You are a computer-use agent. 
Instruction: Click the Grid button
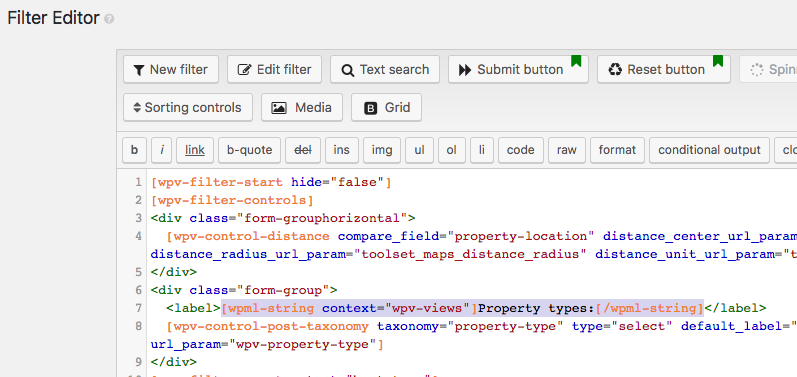pos(386,108)
